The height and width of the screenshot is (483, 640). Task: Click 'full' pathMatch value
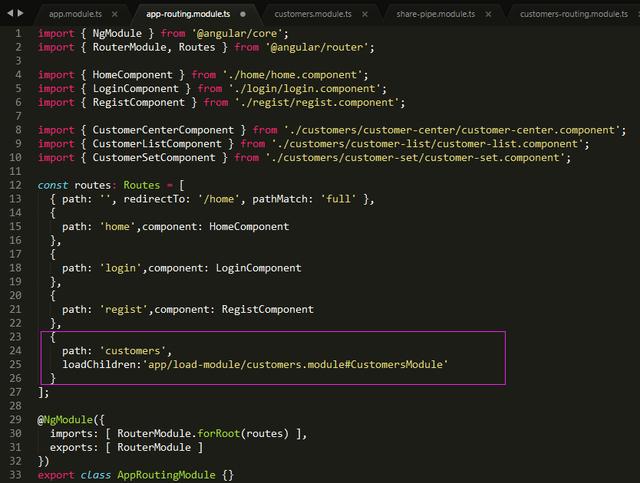338,199
